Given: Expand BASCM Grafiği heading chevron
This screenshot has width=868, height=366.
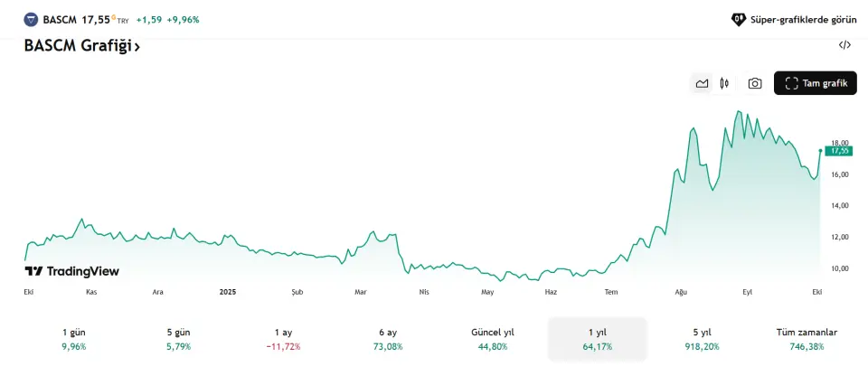Looking at the screenshot, I should 137,47.
